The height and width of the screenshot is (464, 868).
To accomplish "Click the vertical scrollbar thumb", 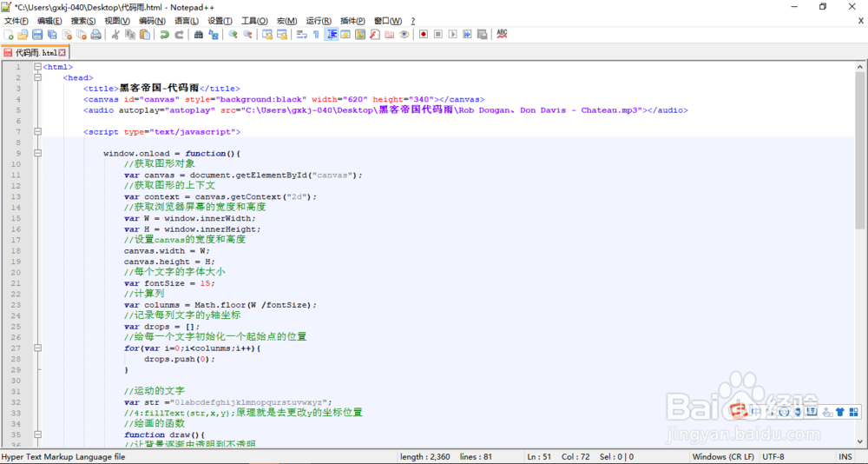I will tap(859, 149).
